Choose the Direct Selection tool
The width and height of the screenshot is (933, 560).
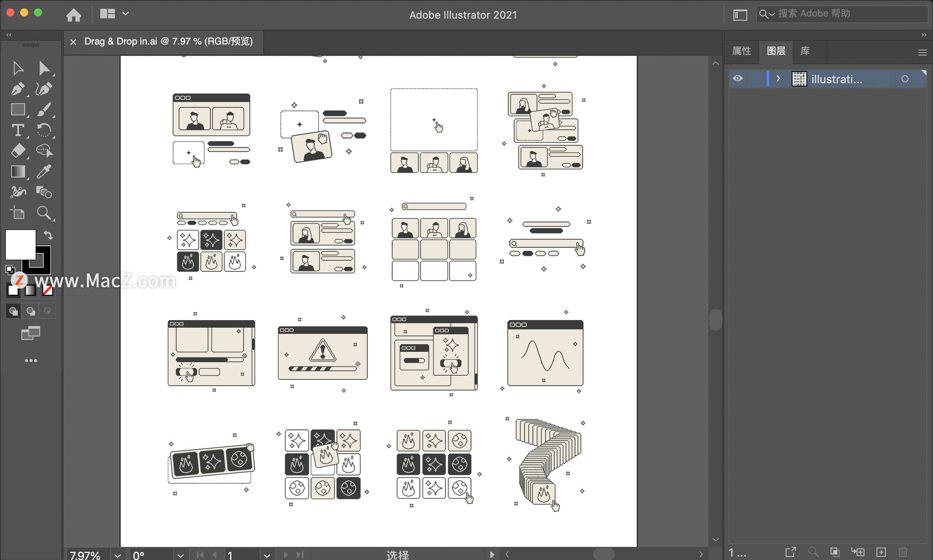coord(44,68)
